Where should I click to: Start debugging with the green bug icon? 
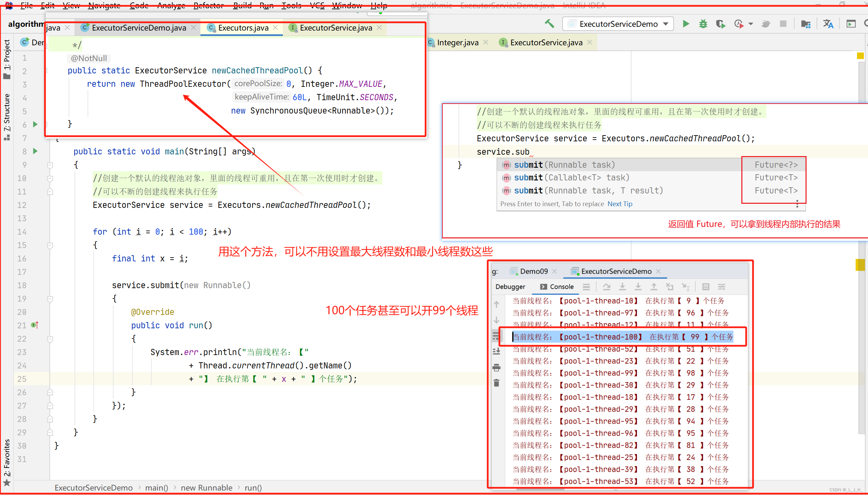703,24
